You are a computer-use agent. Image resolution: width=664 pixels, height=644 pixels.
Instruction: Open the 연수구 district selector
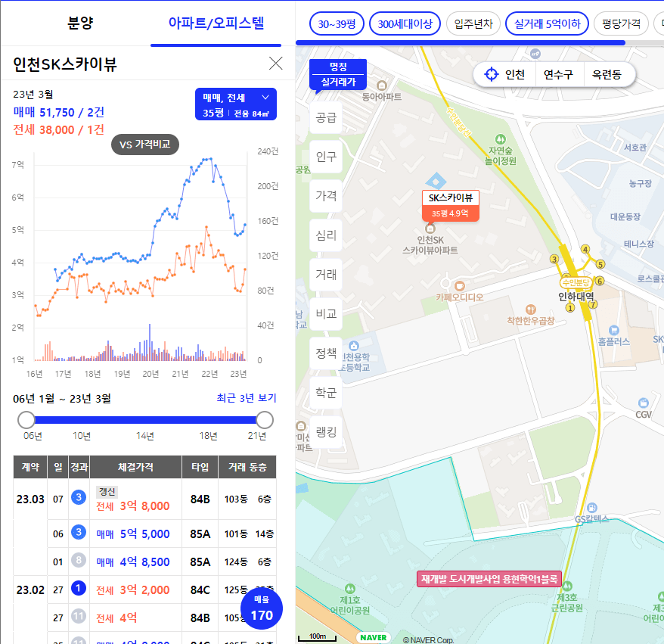point(559,75)
